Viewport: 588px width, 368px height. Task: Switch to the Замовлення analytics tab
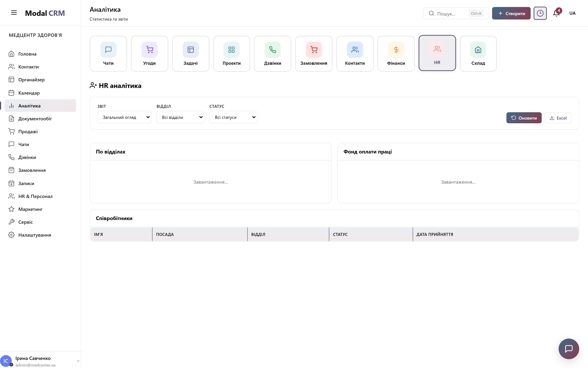tap(314, 54)
